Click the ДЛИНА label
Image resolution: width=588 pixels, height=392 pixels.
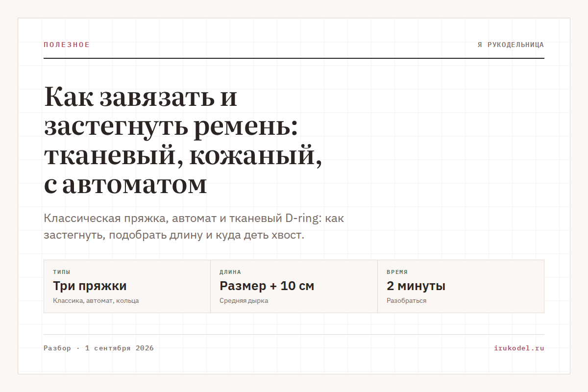click(230, 272)
